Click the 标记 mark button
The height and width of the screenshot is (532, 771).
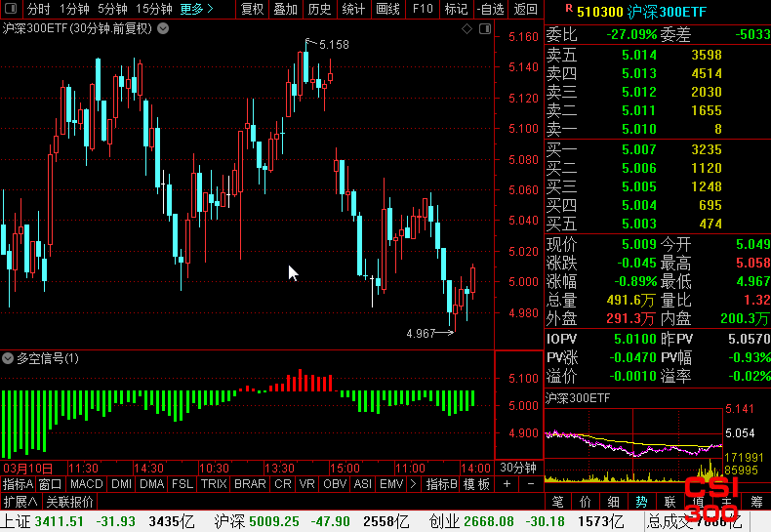457,9
